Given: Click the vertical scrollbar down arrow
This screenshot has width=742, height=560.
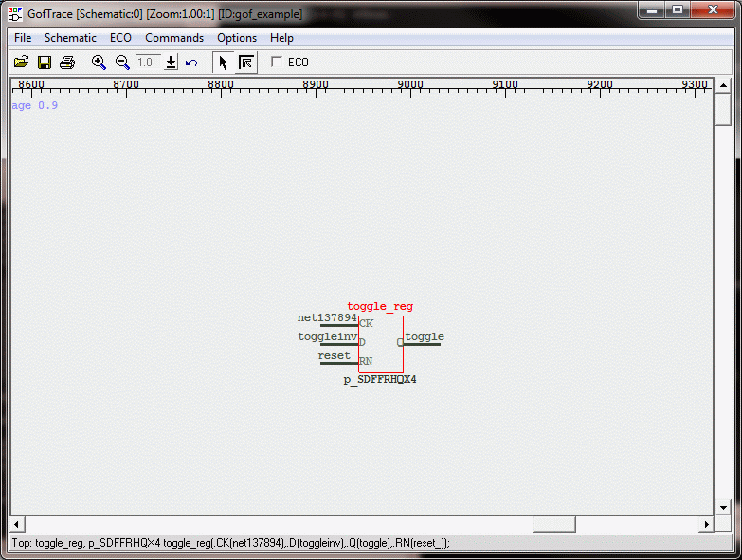Looking at the screenshot, I should tap(722, 507).
